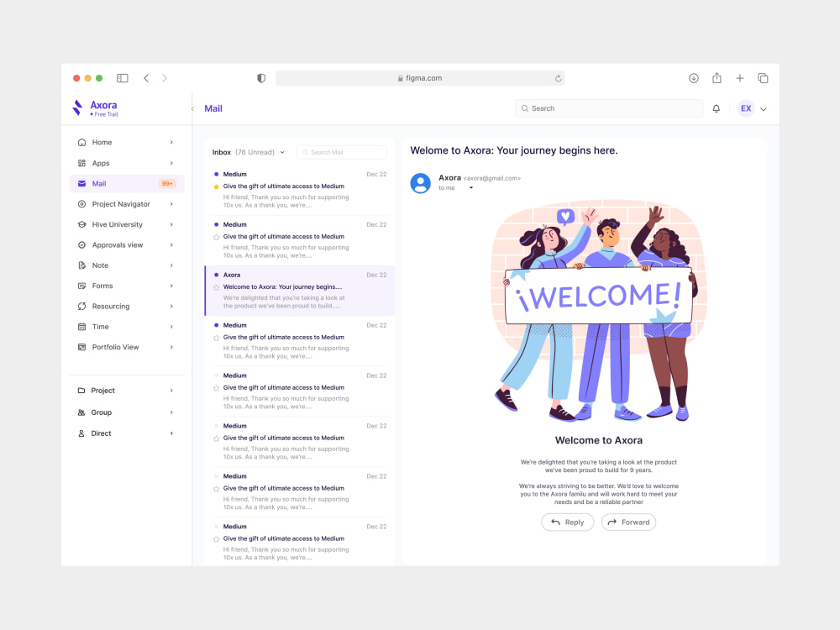840x630 pixels.
Task: Star the sixth email from Medium
Action: pyautogui.click(x=217, y=438)
